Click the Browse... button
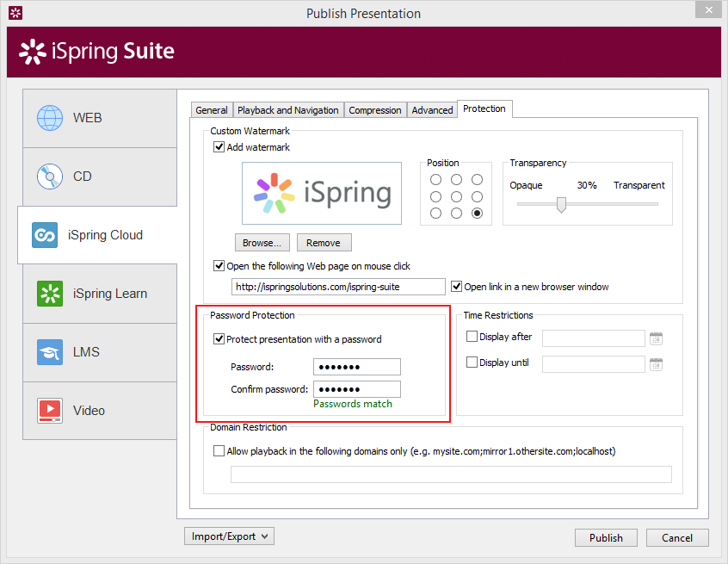Viewport: 728px width, 564px height. 262,243
